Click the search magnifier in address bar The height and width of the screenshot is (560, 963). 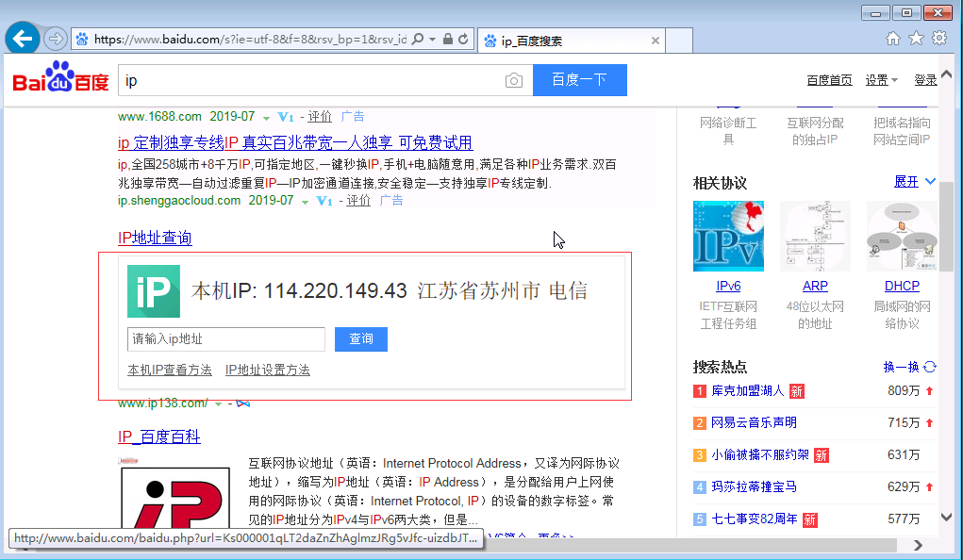tap(418, 39)
